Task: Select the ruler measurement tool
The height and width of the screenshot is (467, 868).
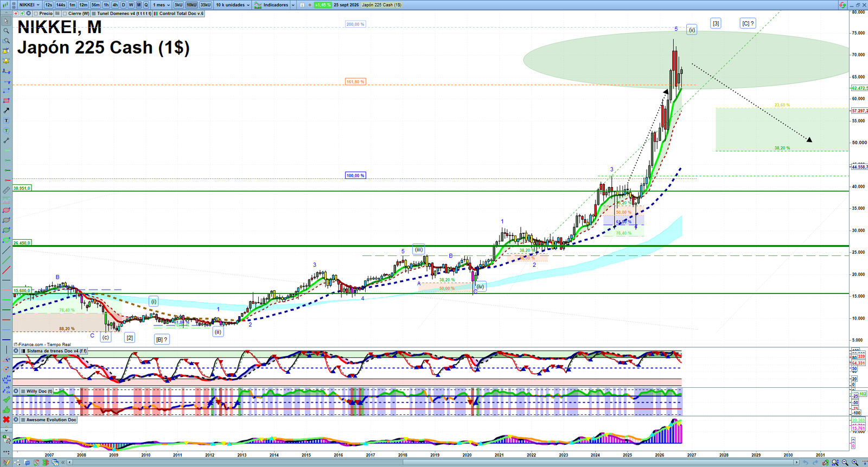Action: click(7, 190)
